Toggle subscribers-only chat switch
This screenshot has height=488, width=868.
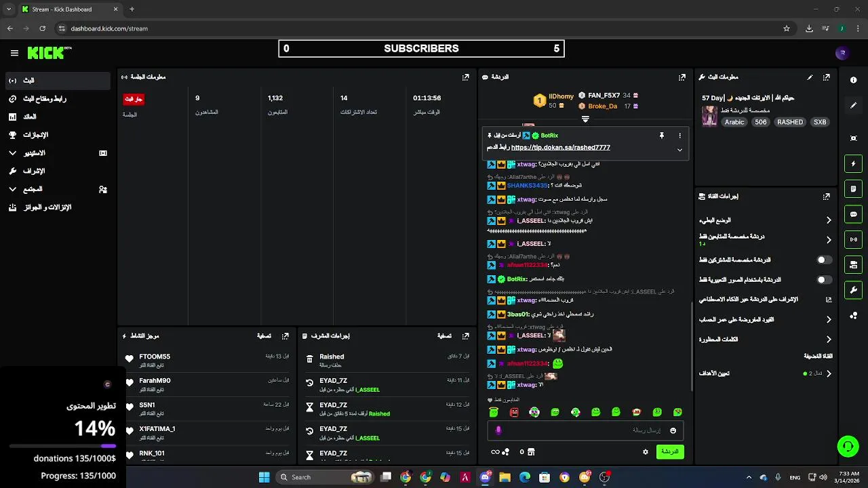tap(824, 260)
